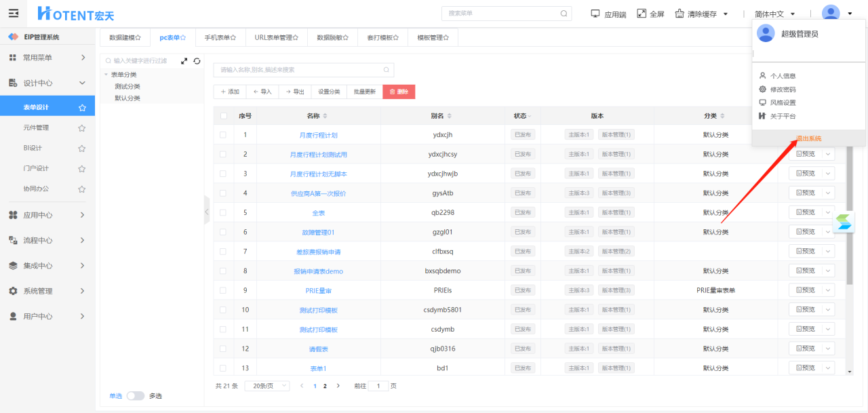Image resolution: width=868 pixels, height=413 pixels.
Task: Click the refresh icon in category tree panel
Action: point(197,61)
